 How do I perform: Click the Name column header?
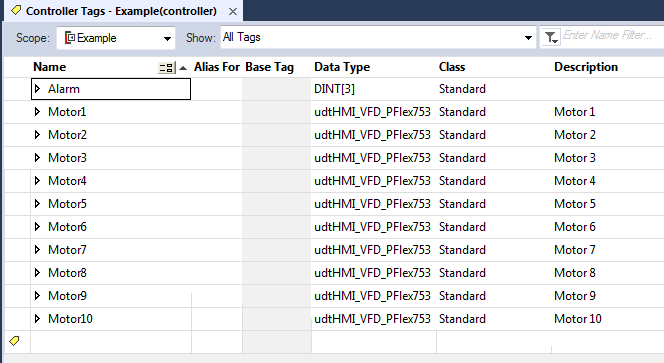coord(50,67)
